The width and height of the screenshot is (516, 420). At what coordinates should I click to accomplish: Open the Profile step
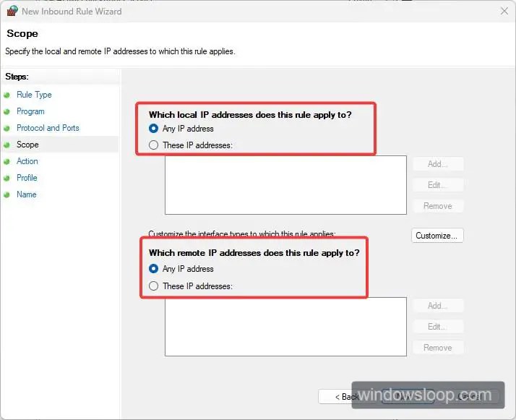tap(27, 178)
